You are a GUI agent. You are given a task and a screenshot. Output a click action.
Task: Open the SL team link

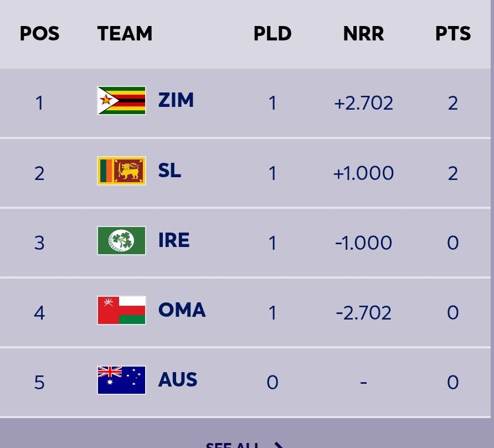point(169,171)
